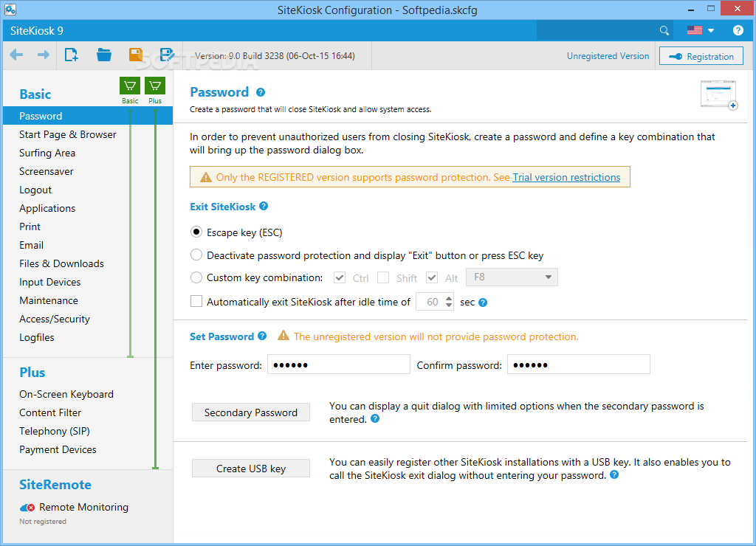Click the Confirm password field
Viewport: 756px width, 546px height.
(x=579, y=364)
